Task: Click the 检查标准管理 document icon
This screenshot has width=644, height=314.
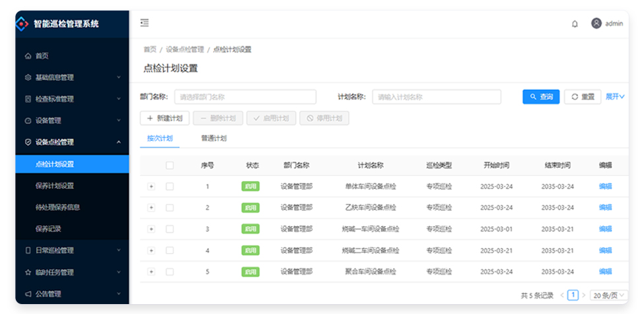Action: coord(28,99)
